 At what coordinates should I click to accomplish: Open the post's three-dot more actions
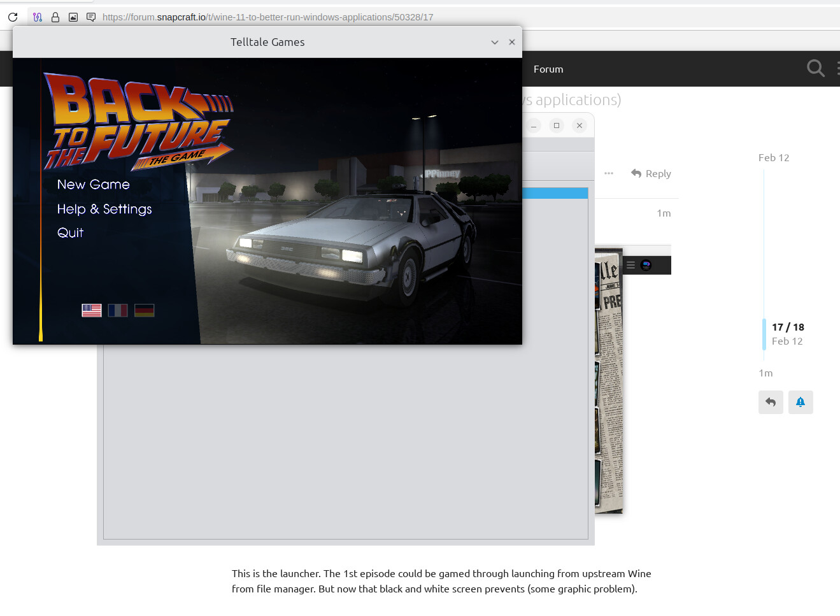click(609, 173)
